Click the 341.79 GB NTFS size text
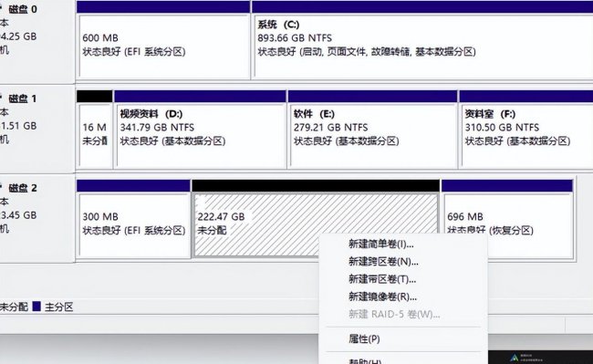593x364 pixels. click(157, 128)
